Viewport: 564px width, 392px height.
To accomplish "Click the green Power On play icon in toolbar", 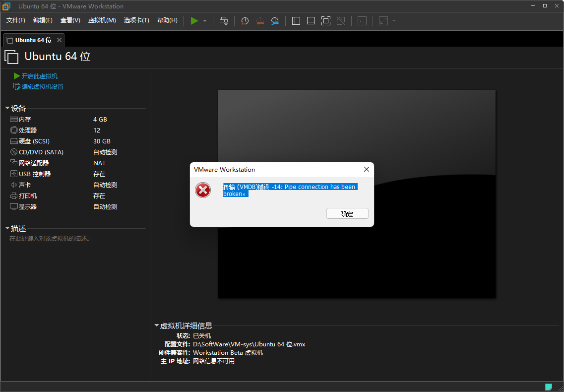I will [x=194, y=21].
